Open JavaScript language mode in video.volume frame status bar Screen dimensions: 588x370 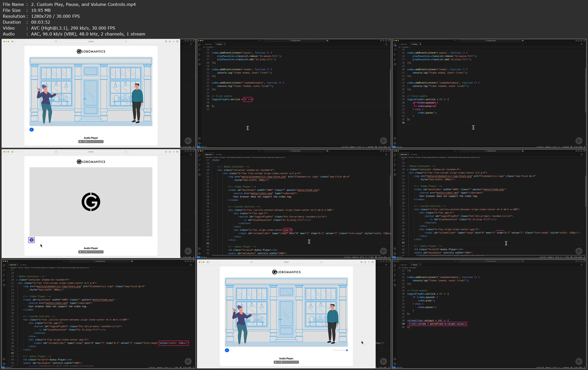pyautogui.click(x=566, y=367)
